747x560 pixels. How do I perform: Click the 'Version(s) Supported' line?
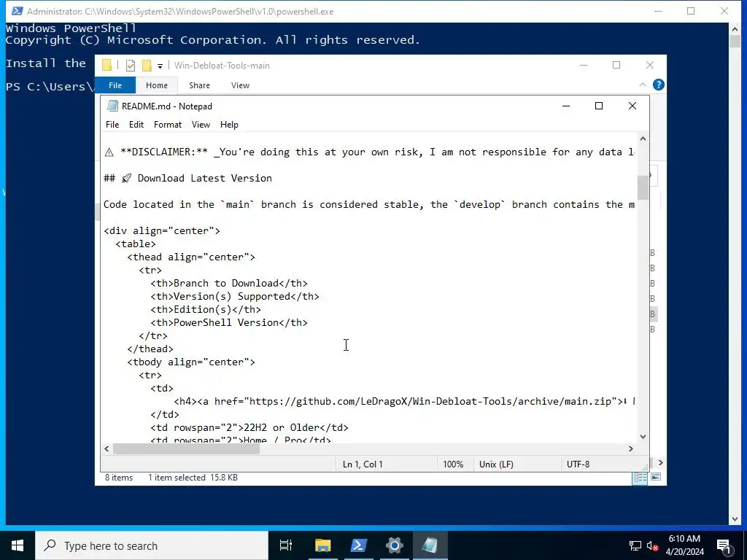(x=235, y=296)
